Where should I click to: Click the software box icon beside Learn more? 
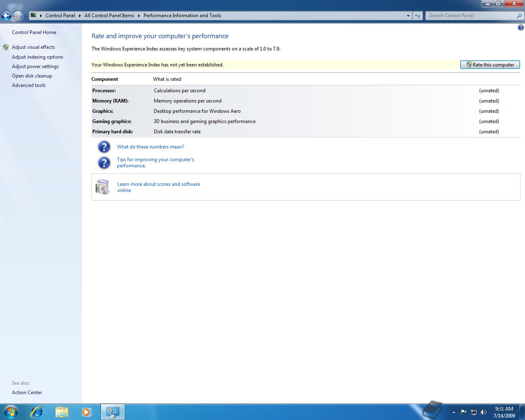point(103,187)
